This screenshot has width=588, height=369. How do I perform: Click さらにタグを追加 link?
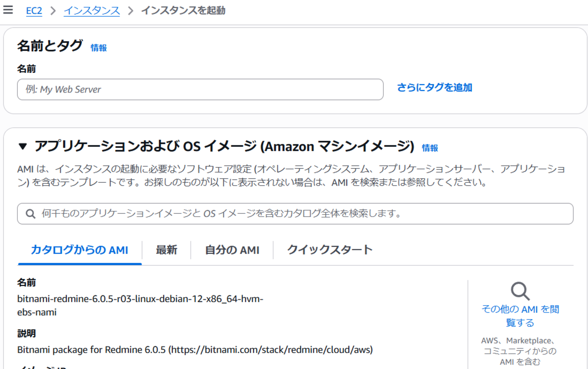(435, 87)
